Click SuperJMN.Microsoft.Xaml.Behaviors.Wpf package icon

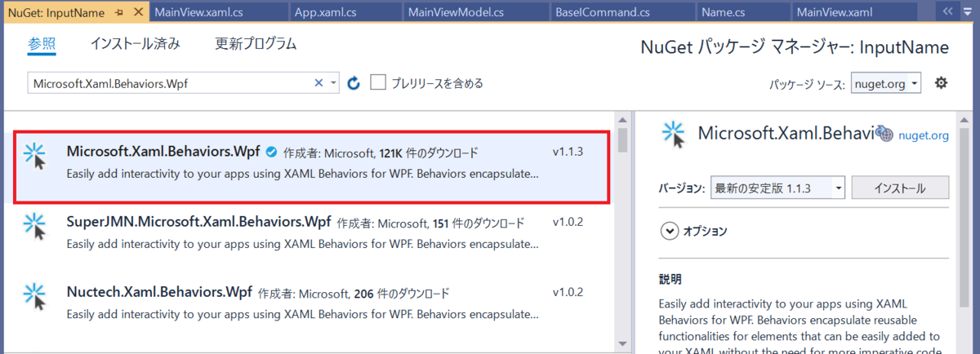[x=35, y=226]
